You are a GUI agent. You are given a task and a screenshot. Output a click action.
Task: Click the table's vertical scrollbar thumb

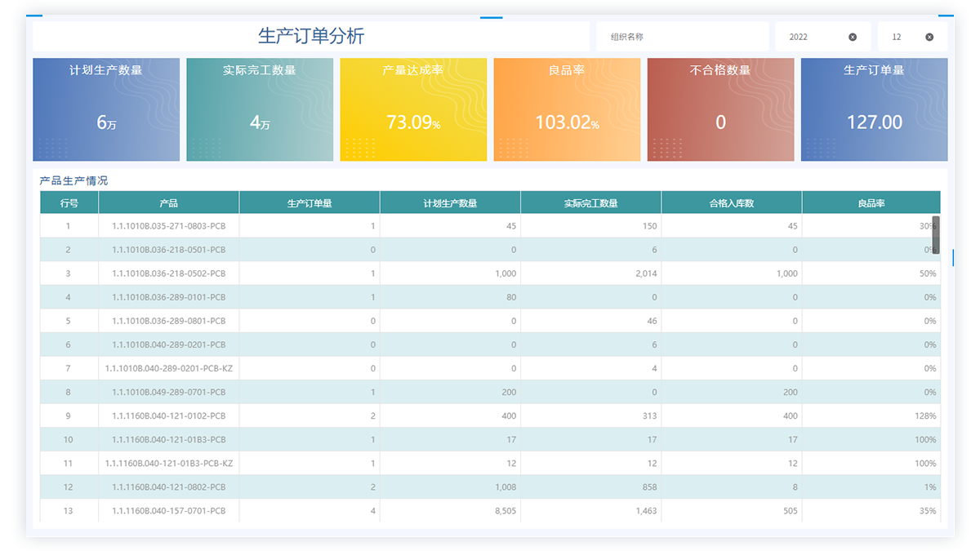click(x=936, y=234)
